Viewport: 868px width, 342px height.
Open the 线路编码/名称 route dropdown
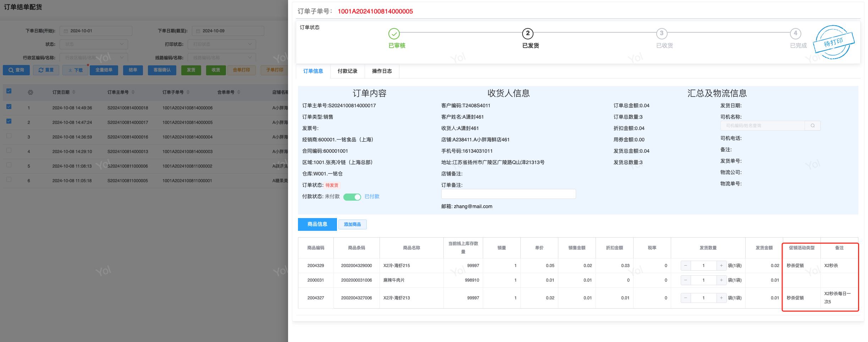tap(222, 58)
